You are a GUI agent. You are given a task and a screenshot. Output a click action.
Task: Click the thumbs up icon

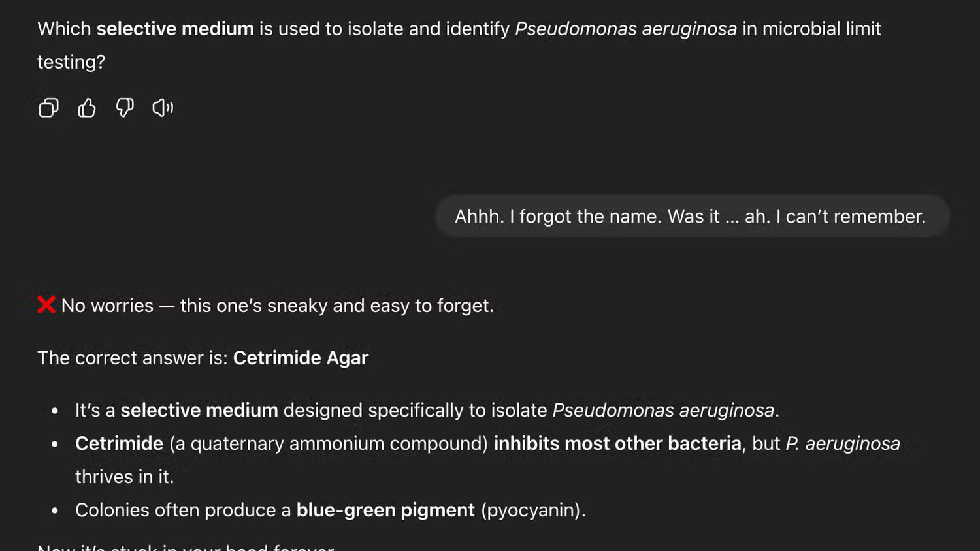pos(86,108)
